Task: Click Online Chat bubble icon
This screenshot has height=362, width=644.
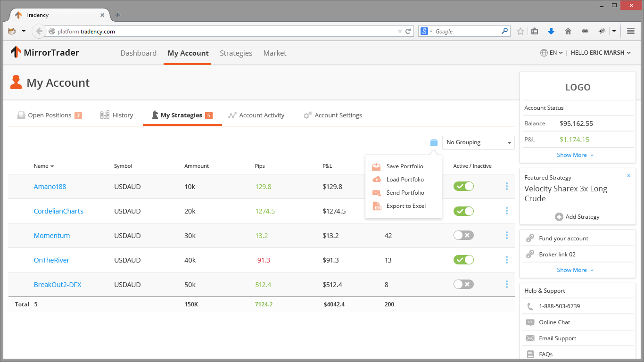Action: [x=530, y=322]
